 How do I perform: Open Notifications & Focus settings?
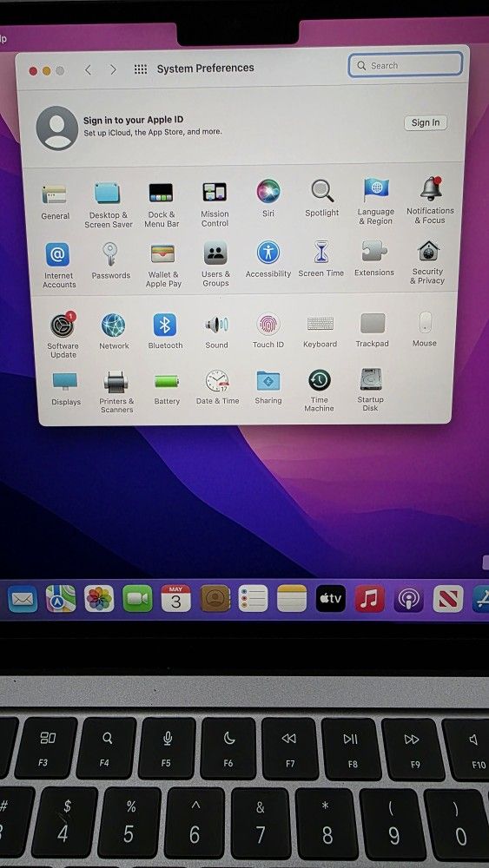tap(431, 188)
